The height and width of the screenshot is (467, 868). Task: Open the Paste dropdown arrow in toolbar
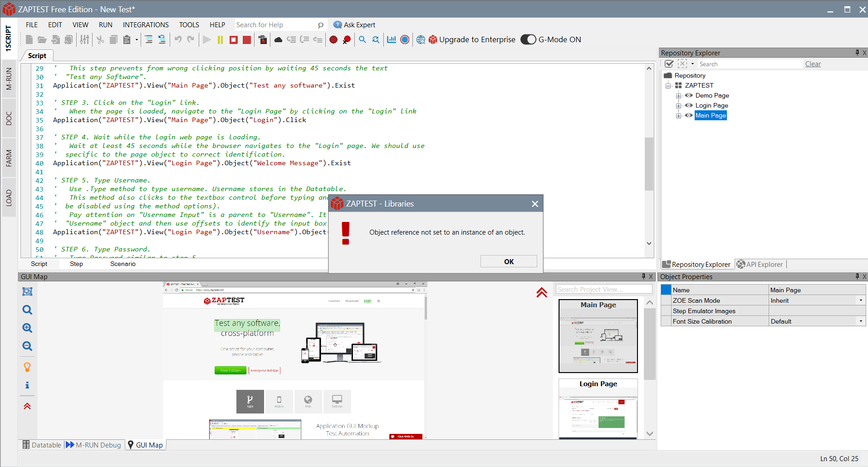[137, 40]
